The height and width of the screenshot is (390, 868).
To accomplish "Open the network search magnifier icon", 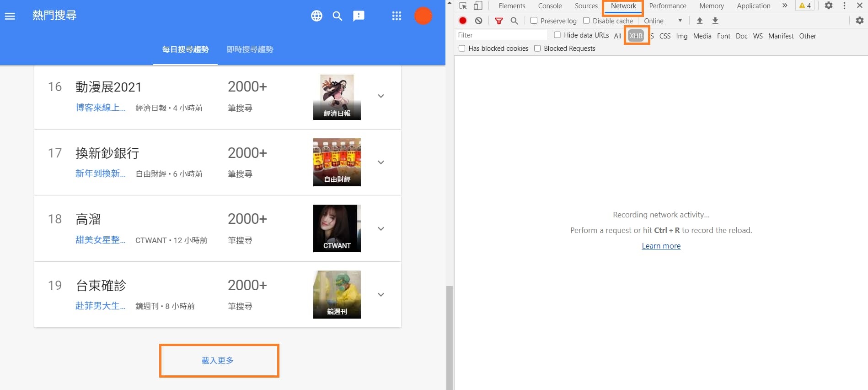I will pyautogui.click(x=514, y=21).
